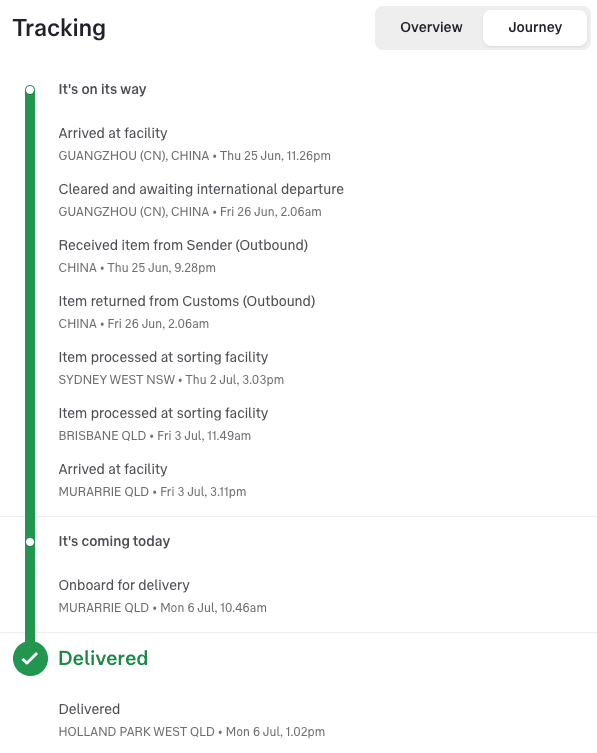Click the green Delivered checkmark icon
The image size is (597, 753).
click(30, 658)
